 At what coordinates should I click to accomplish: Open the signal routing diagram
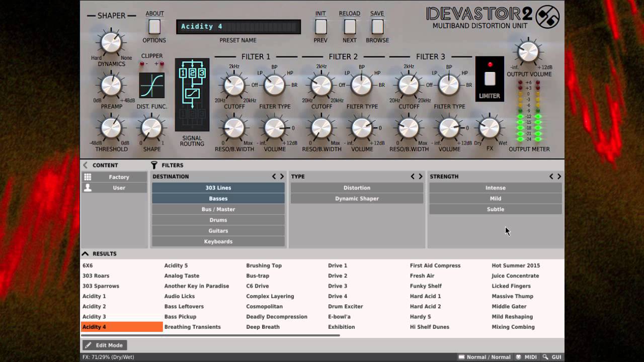(x=192, y=95)
